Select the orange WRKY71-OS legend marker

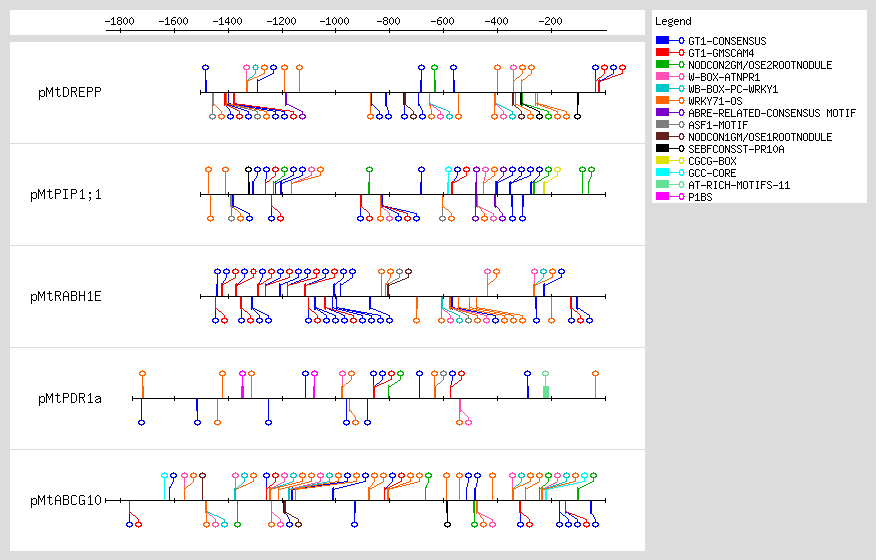pyautogui.click(x=668, y=101)
